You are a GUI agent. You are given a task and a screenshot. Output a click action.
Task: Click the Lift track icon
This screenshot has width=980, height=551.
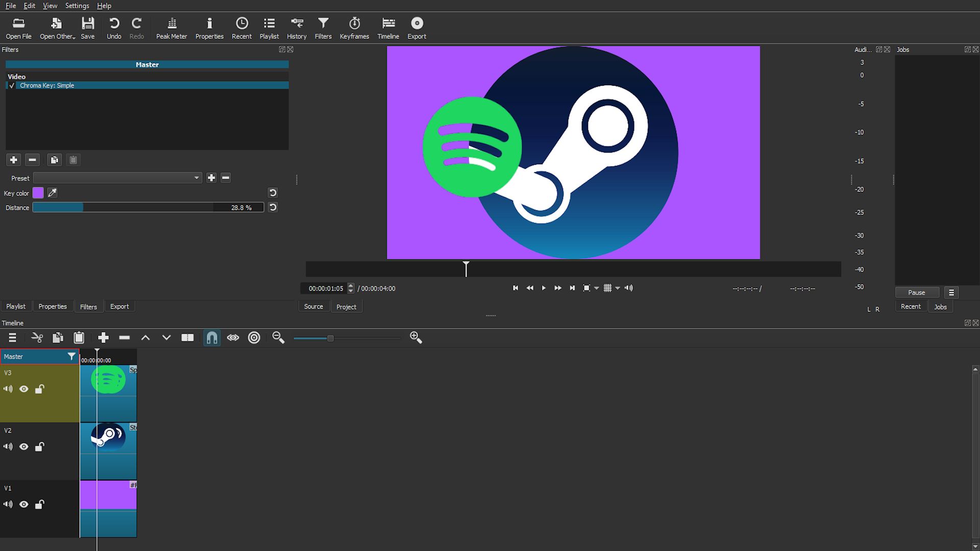click(145, 337)
